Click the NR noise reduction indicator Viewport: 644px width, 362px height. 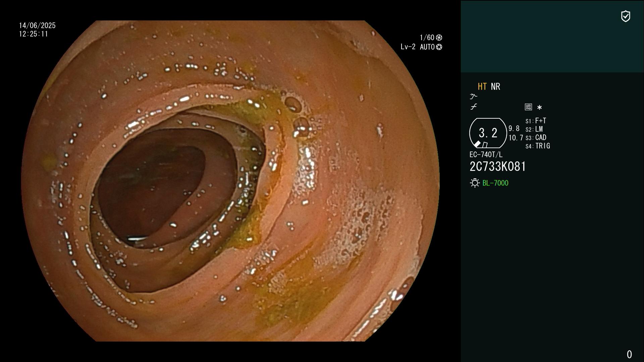495,86
